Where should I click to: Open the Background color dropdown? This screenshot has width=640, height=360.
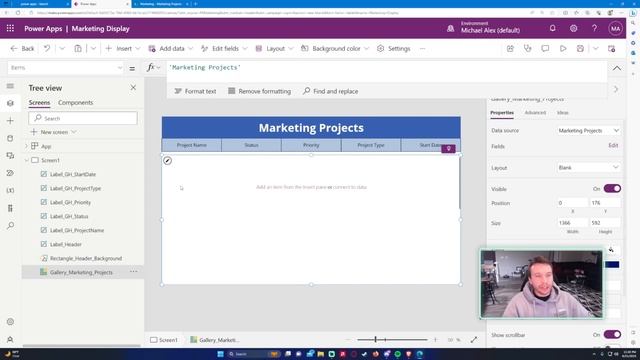[335, 49]
